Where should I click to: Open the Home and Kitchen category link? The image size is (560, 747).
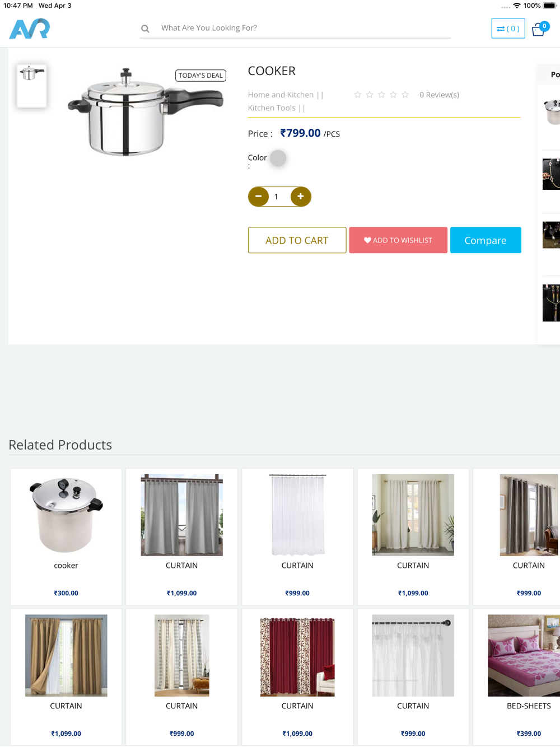(281, 95)
